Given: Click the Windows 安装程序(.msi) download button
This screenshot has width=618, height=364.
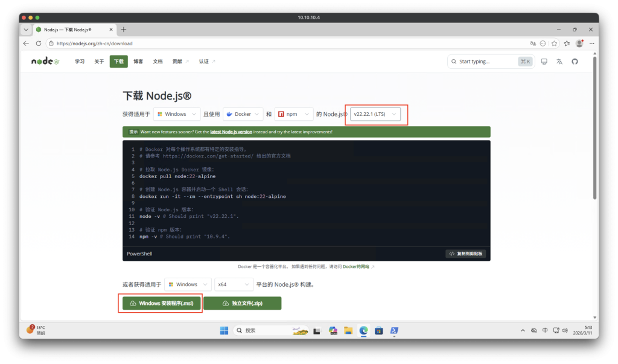Looking at the screenshot, I should (x=161, y=303).
